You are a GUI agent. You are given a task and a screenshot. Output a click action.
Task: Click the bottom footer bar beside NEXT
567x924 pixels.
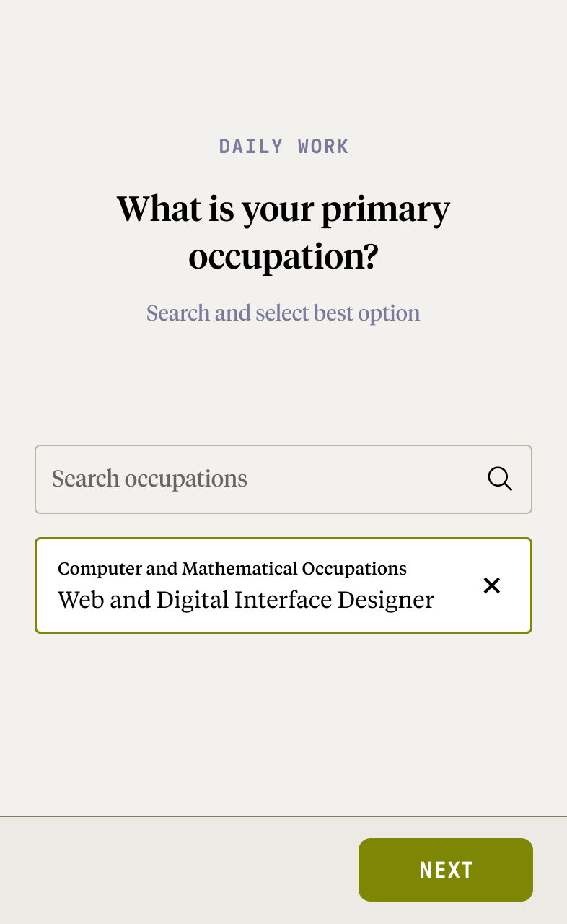179,871
